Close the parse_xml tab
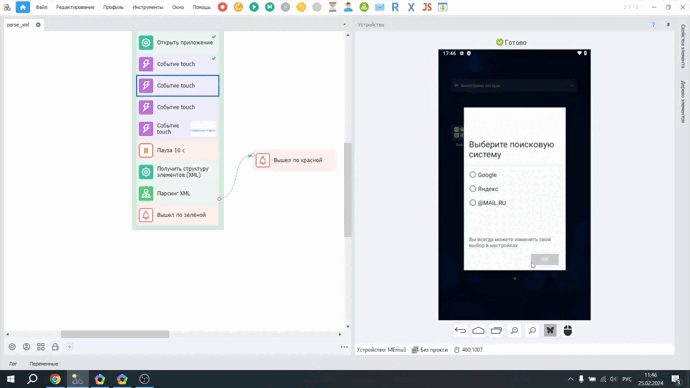The image size is (690, 388). (x=38, y=25)
